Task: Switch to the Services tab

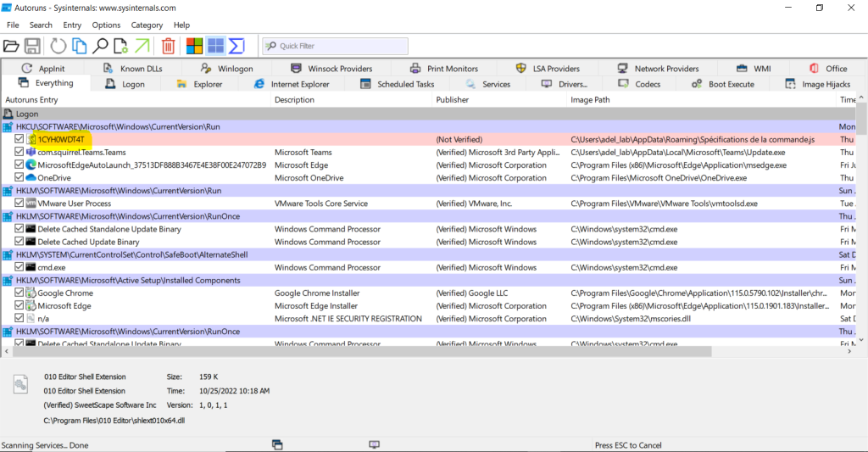Action: click(x=487, y=84)
